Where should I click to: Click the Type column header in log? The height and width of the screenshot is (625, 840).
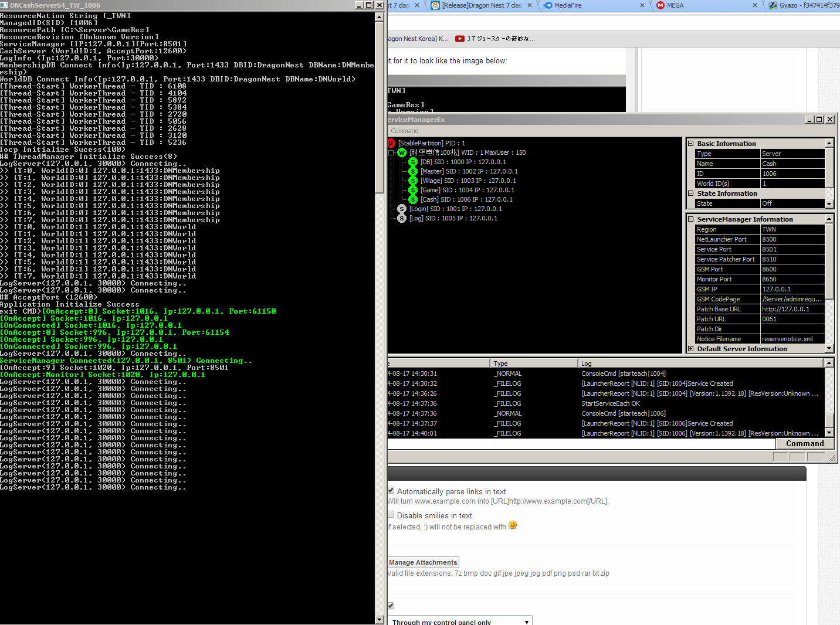coord(534,364)
